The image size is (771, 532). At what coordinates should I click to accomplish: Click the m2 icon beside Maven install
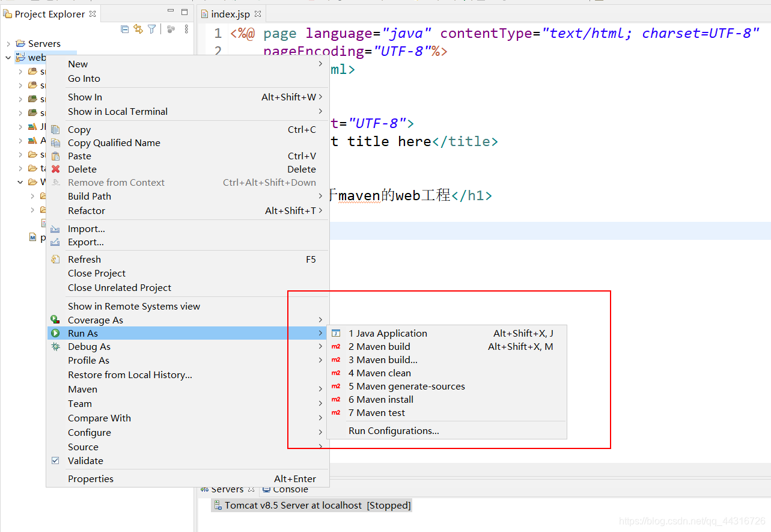336,400
